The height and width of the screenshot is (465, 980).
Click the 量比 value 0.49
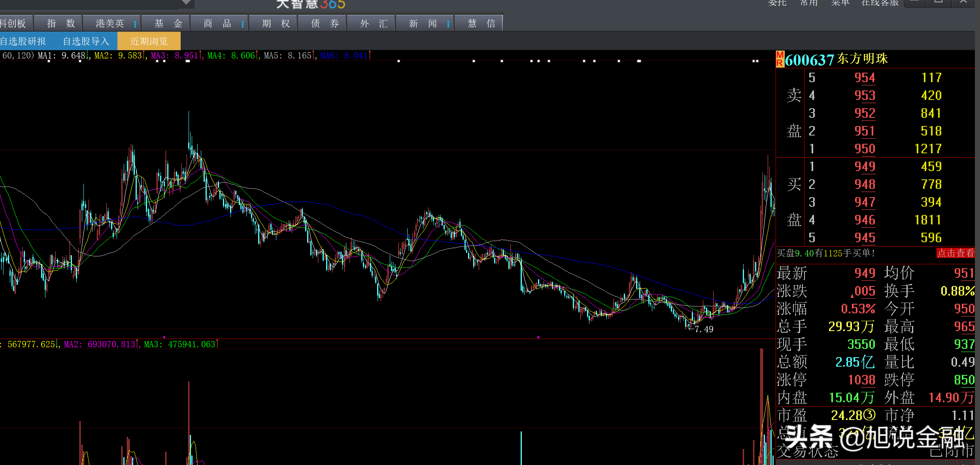(963, 362)
